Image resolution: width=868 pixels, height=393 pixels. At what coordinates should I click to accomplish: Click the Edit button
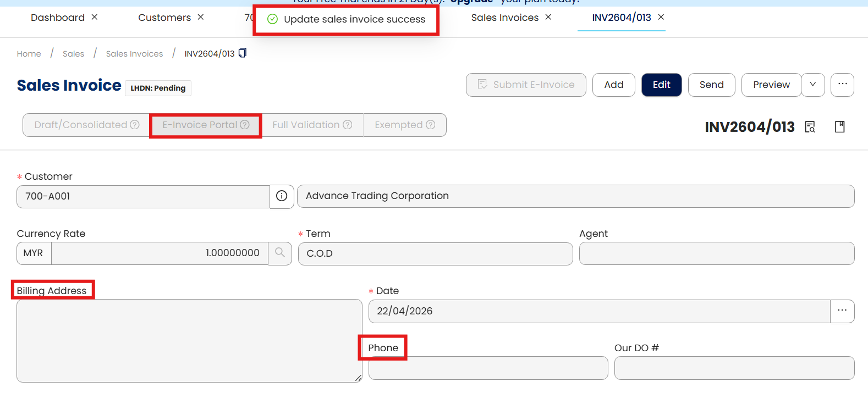[x=661, y=85]
